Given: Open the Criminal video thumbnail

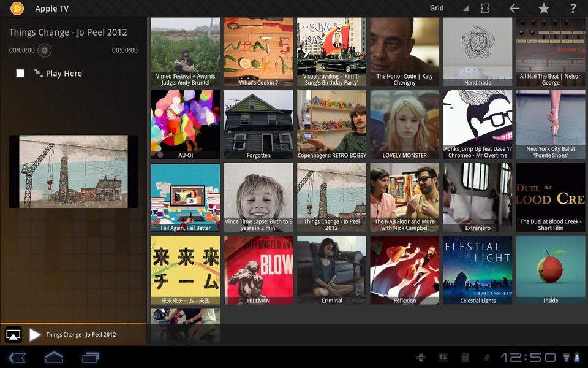Looking at the screenshot, I should click(x=331, y=270).
